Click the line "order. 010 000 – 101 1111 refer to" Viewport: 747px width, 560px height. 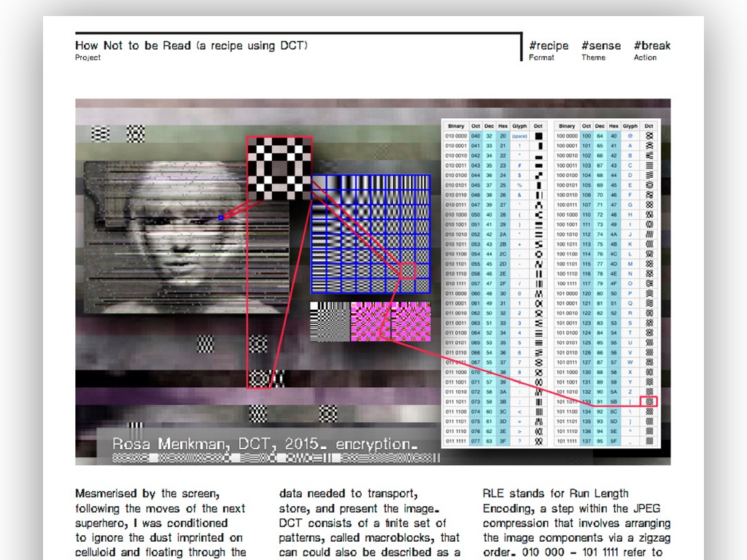(573, 553)
